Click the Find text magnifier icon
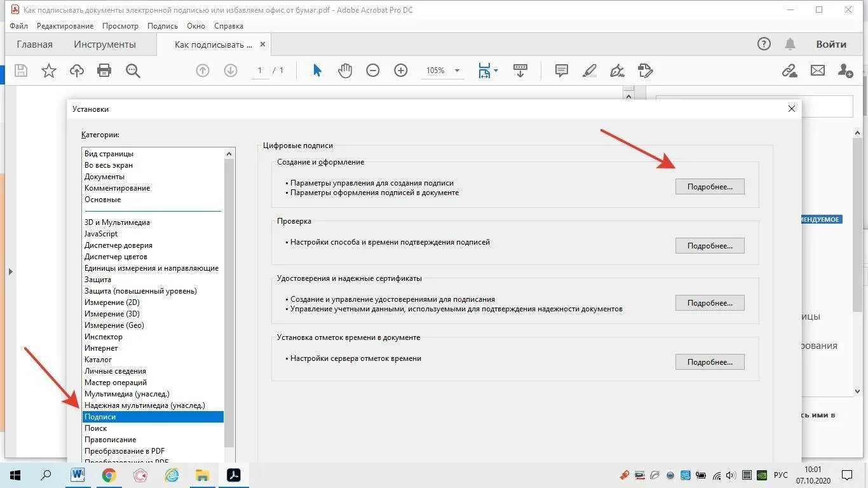 tap(133, 71)
